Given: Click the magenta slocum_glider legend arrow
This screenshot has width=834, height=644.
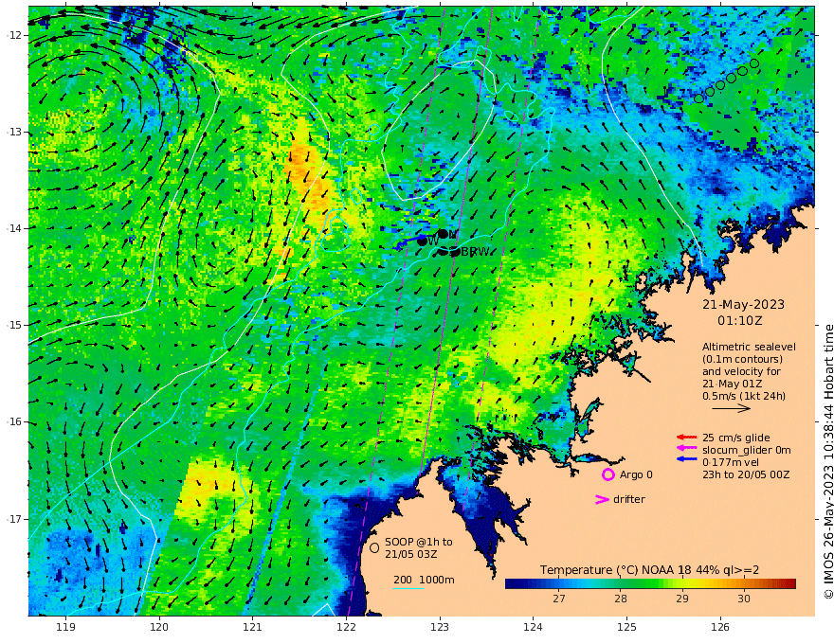Looking at the screenshot, I should tap(687, 448).
